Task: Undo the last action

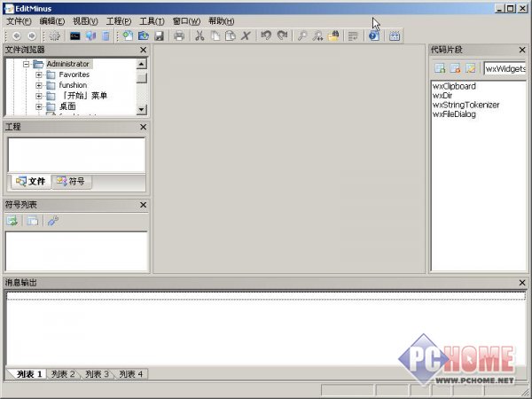Action: pos(266,35)
